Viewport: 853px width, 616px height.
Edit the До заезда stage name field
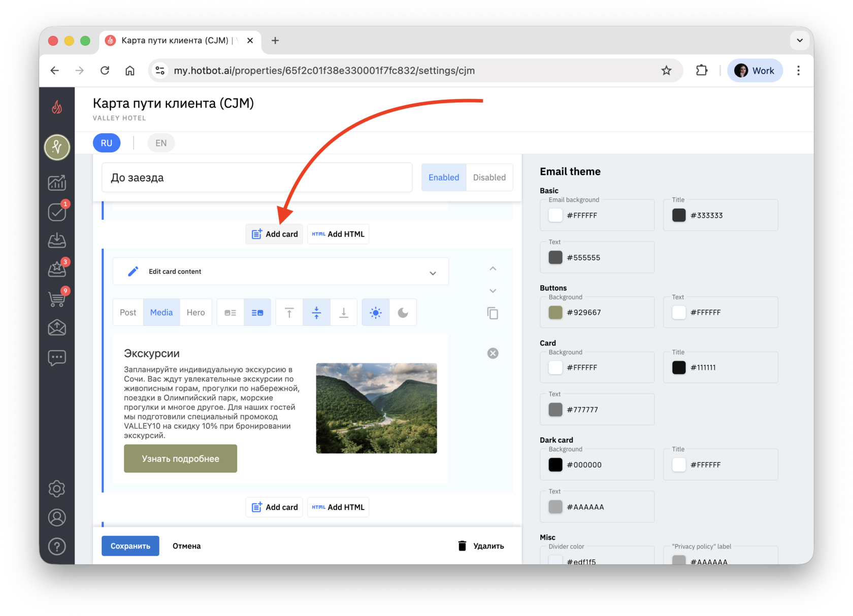(257, 178)
